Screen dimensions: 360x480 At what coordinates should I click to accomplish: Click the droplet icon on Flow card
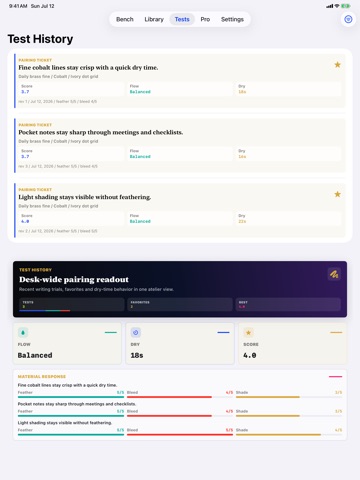(23, 332)
